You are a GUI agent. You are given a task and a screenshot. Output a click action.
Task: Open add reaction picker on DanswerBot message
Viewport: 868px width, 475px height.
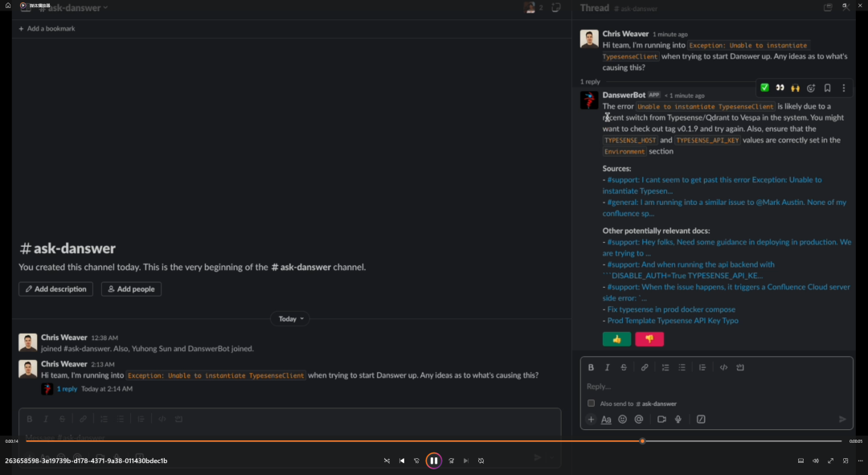point(811,88)
